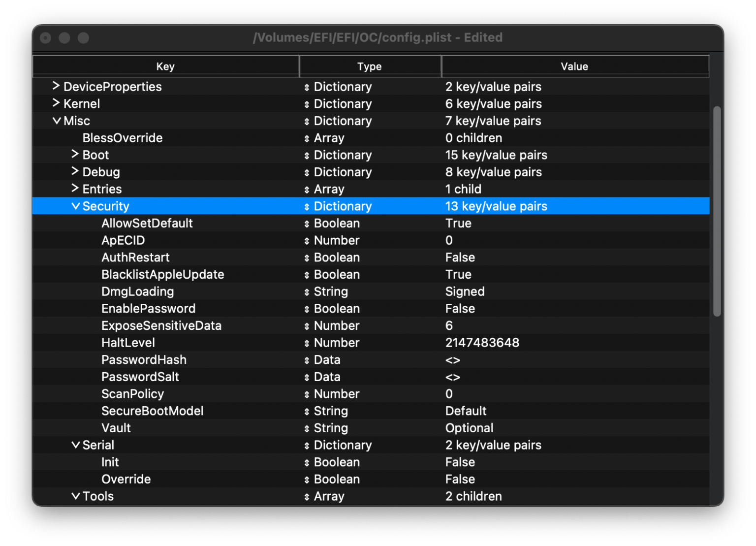Image resolution: width=756 pixels, height=546 pixels.
Task: Click the Value column header
Action: pyautogui.click(x=574, y=66)
